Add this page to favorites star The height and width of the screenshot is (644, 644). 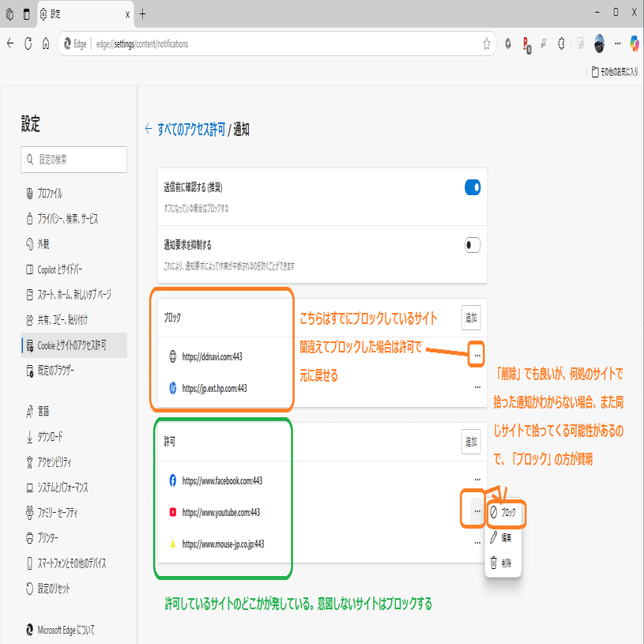pyautogui.click(x=487, y=43)
